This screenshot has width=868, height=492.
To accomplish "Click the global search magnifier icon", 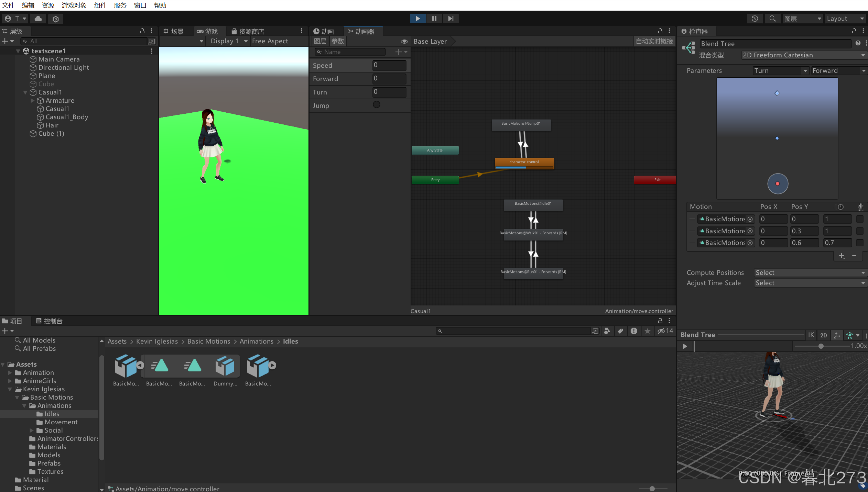I will tap(772, 19).
